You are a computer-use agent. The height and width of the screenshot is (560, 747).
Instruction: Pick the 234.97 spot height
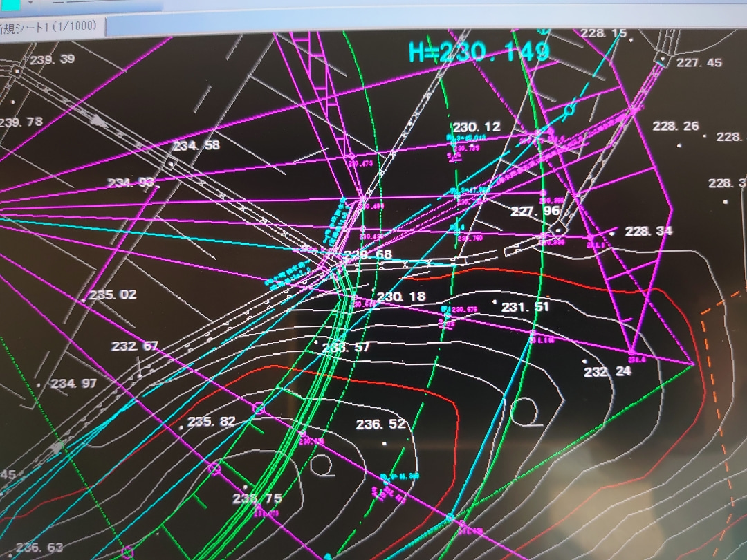tap(74, 383)
